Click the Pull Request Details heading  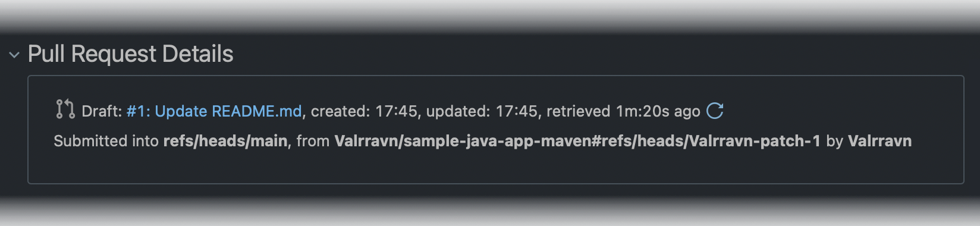(x=130, y=54)
